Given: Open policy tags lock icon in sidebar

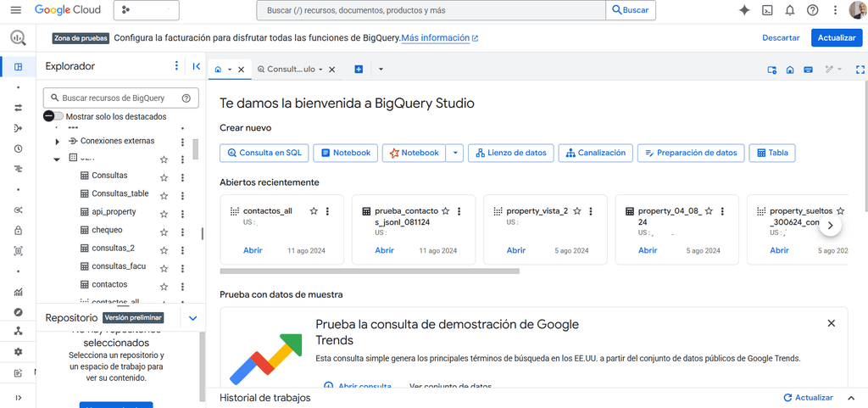Looking at the screenshot, I should tap(19, 231).
